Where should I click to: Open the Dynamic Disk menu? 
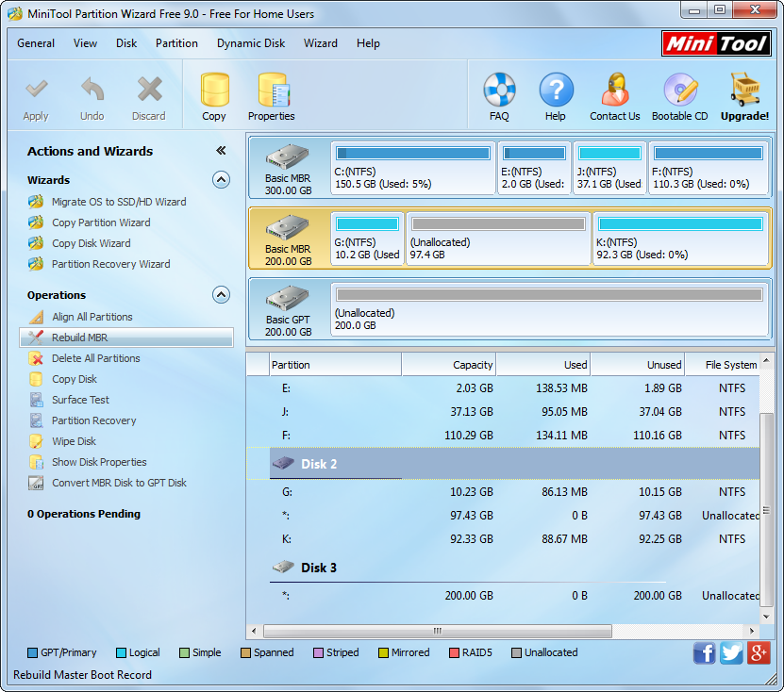tap(251, 43)
